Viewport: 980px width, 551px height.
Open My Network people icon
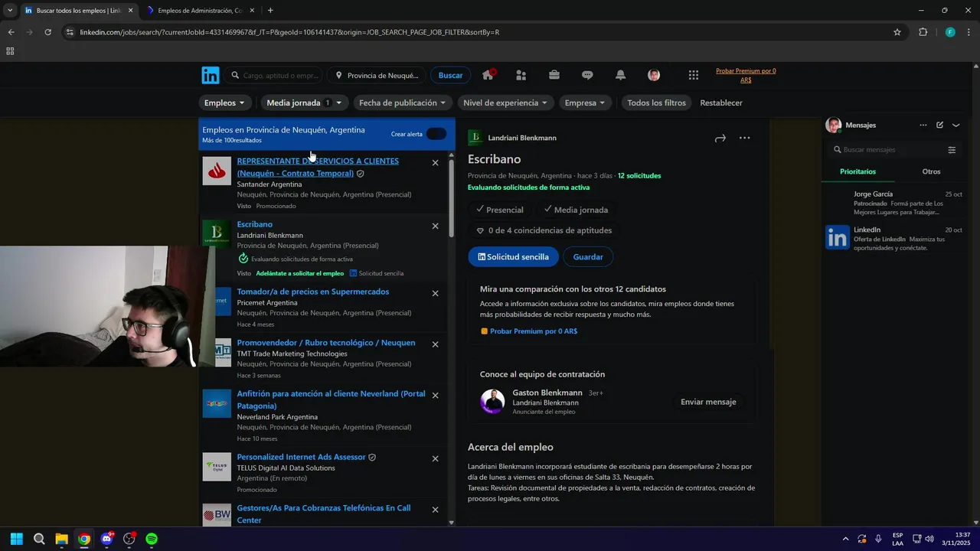(521, 75)
